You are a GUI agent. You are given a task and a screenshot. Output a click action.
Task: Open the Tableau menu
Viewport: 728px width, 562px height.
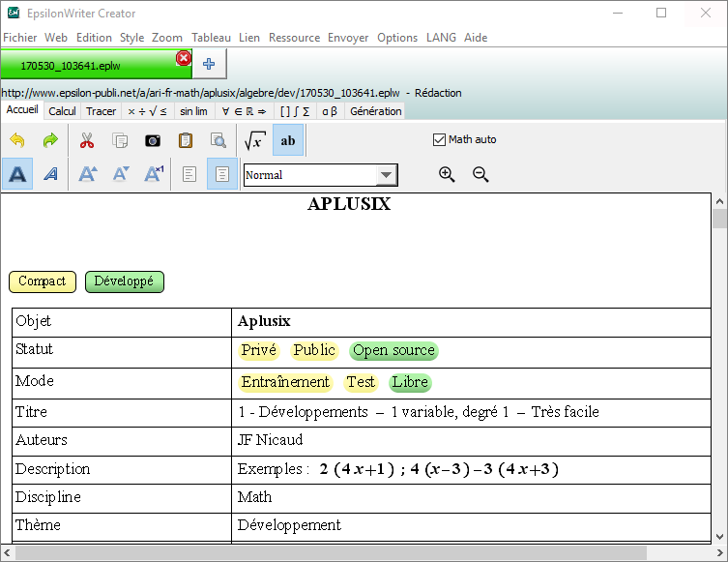[x=212, y=38]
